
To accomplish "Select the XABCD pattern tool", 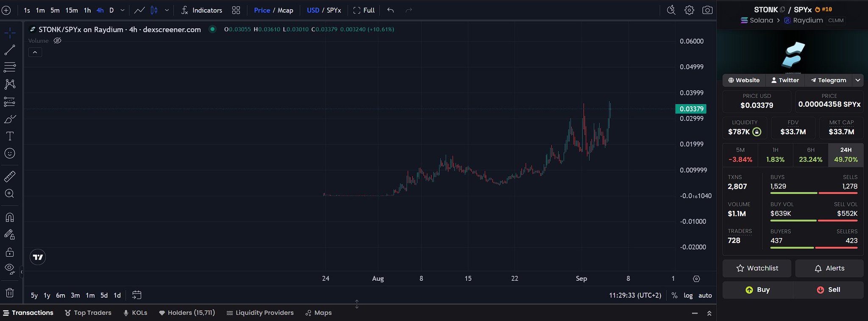I will pyautogui.click(x=10, y=84).
